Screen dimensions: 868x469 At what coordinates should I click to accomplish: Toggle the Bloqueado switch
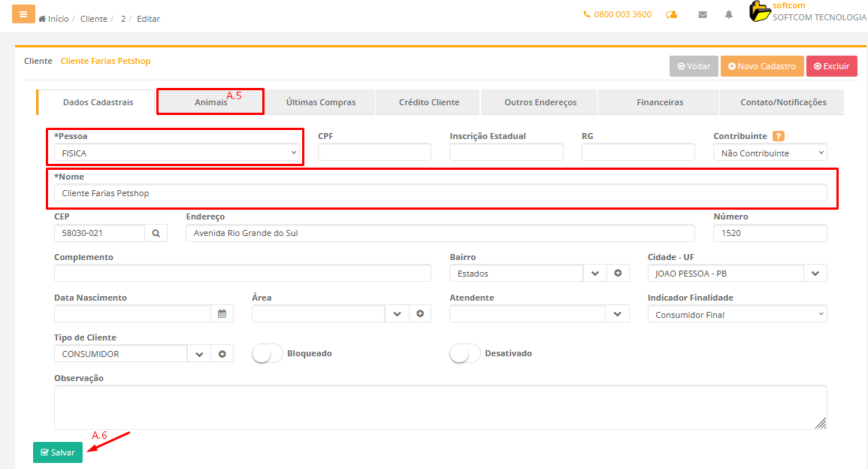[268, 353]
